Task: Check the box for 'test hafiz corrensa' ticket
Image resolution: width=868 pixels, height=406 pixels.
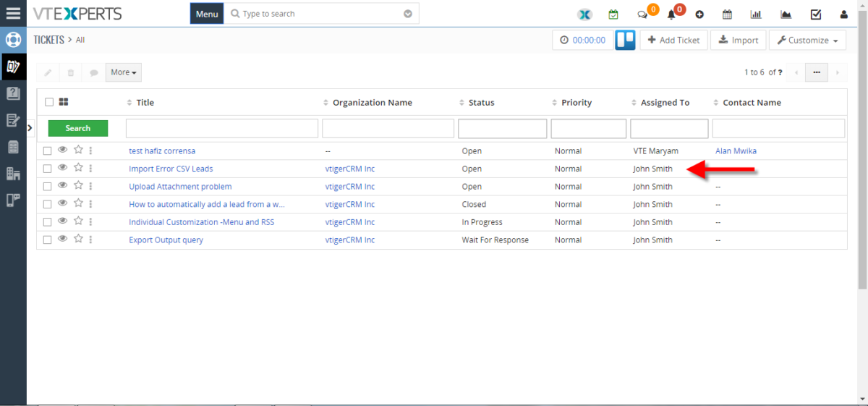Action: [x=47, y=151]
